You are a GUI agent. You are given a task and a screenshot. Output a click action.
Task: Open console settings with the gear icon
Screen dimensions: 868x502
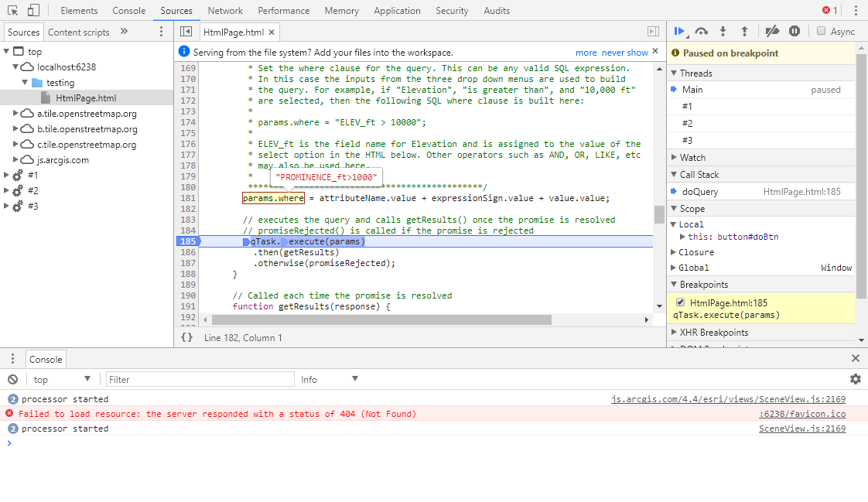click(x=856, y=379)
